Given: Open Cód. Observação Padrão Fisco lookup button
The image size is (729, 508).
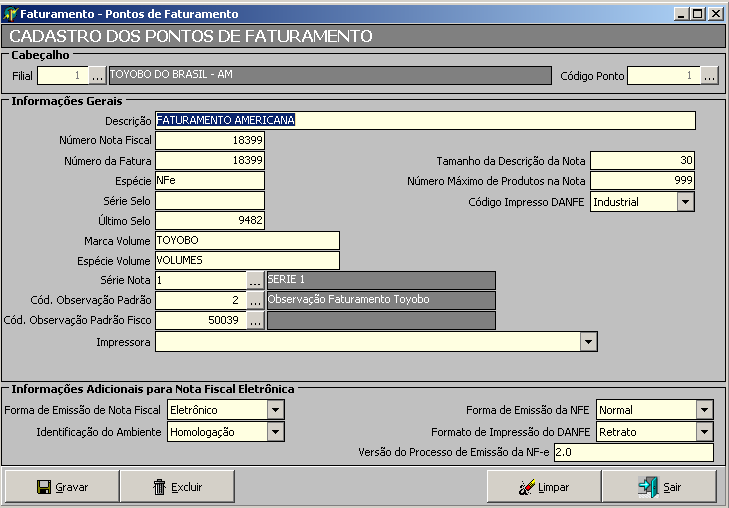Looking at the screenshot, I should pos(255,320).
